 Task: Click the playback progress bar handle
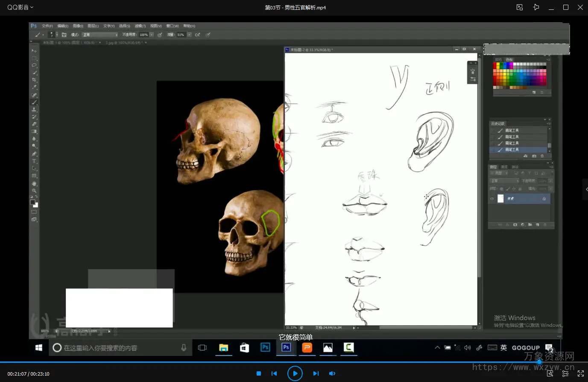539,362
